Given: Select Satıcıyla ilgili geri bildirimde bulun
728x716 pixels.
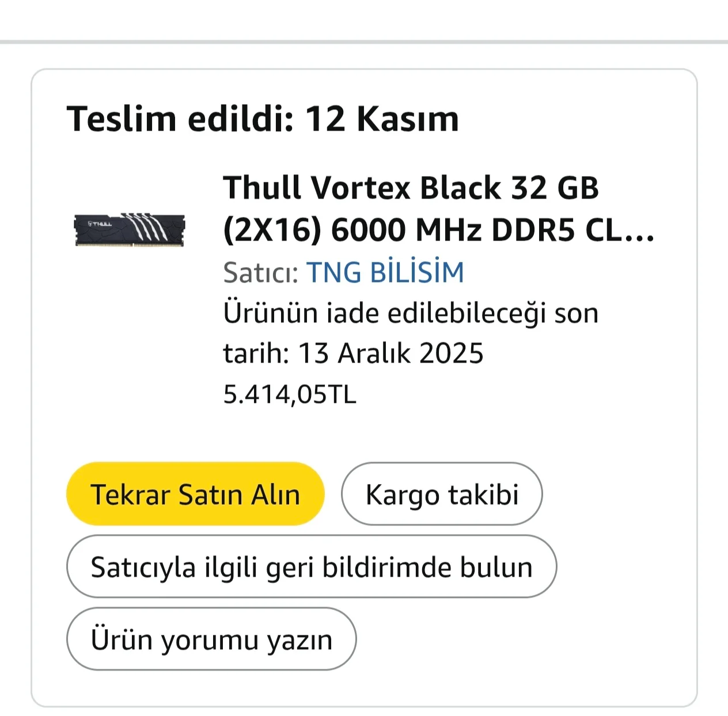Looking at the screenshot, I should (312, 567).
